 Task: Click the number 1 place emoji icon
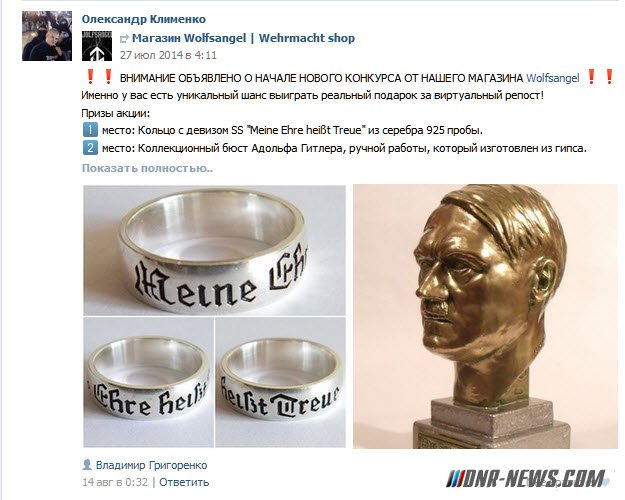(x=90, y=130)
